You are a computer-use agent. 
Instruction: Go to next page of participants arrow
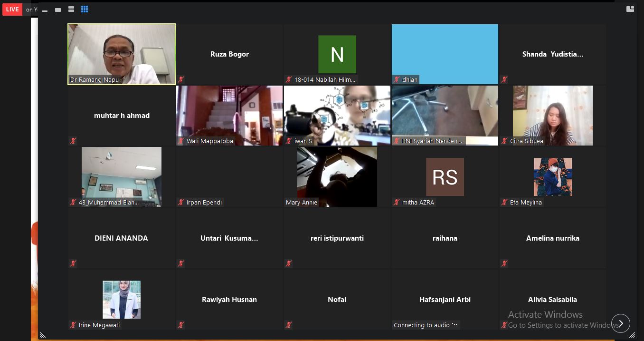point(620,323)
